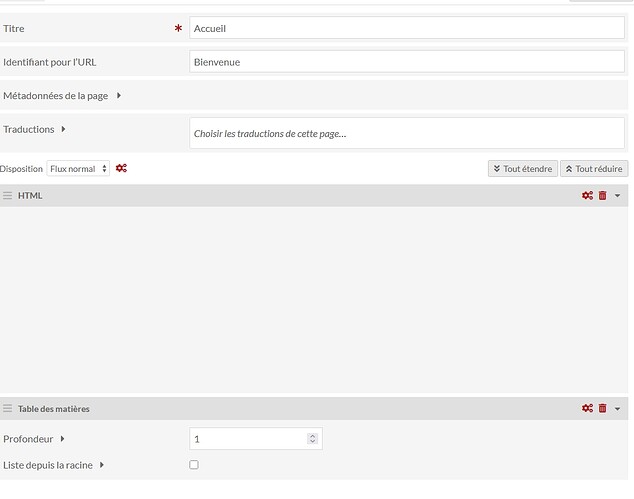Open settings gears of HTML block
This screenshot has height=499, width=634.
coord(587,196)
